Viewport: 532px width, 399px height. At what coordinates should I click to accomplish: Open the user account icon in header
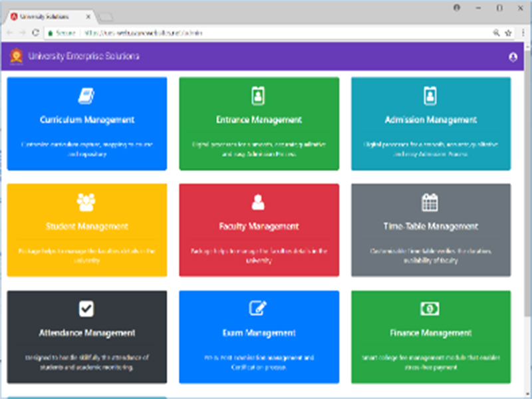point(513,57)
